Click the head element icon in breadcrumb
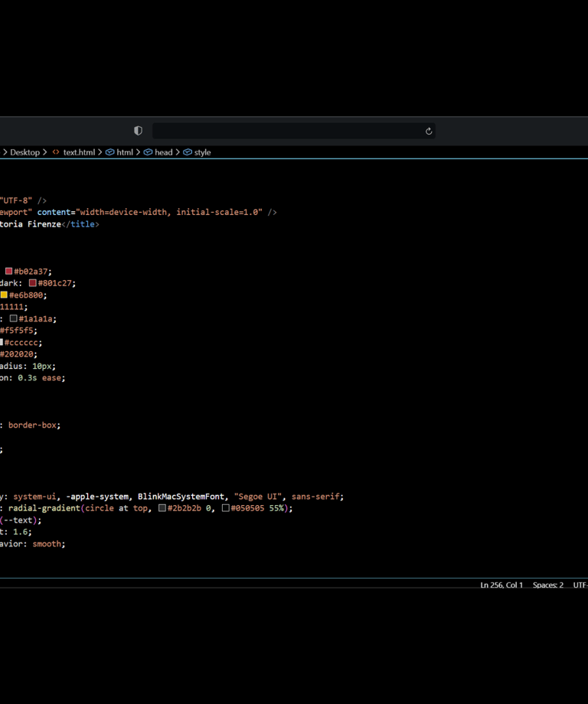This screenshot has width=588, height=704. [x=149, y=152]
